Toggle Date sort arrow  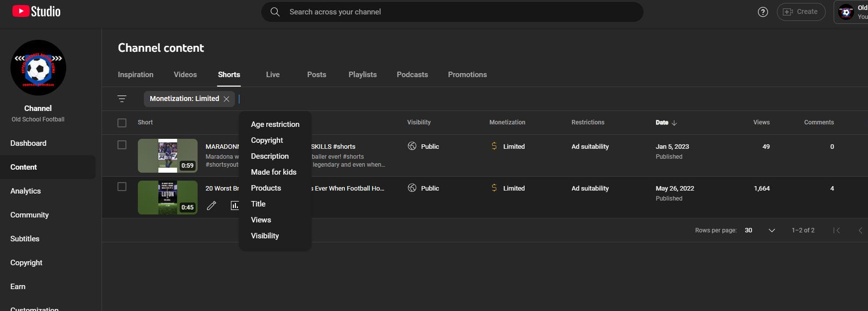click(x=674, y=122)
